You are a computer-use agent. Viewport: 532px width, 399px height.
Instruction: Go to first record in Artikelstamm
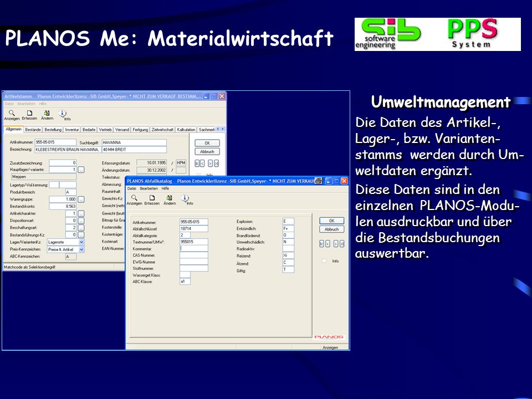(197, 163)
